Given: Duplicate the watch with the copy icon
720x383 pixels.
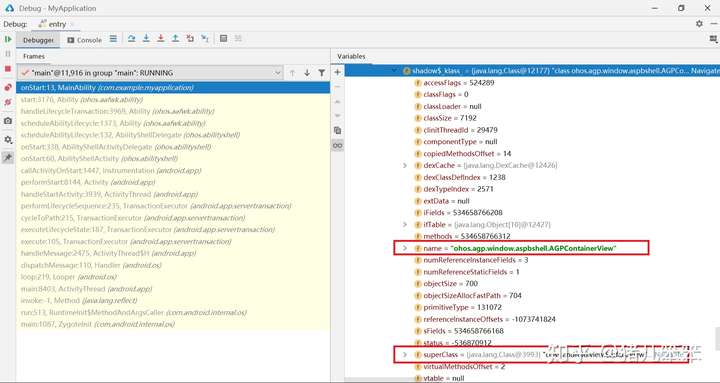Looking at the screenshot, I should click(x=337, y=130).
